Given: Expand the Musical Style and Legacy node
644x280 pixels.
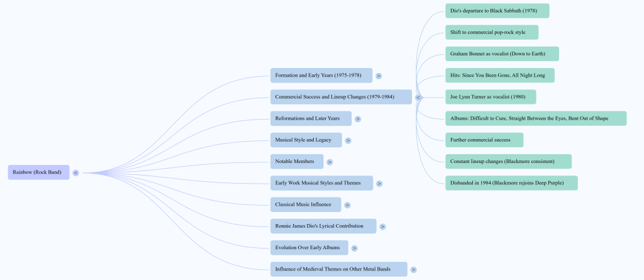Looking at the screenshot, I should [348, 140].
